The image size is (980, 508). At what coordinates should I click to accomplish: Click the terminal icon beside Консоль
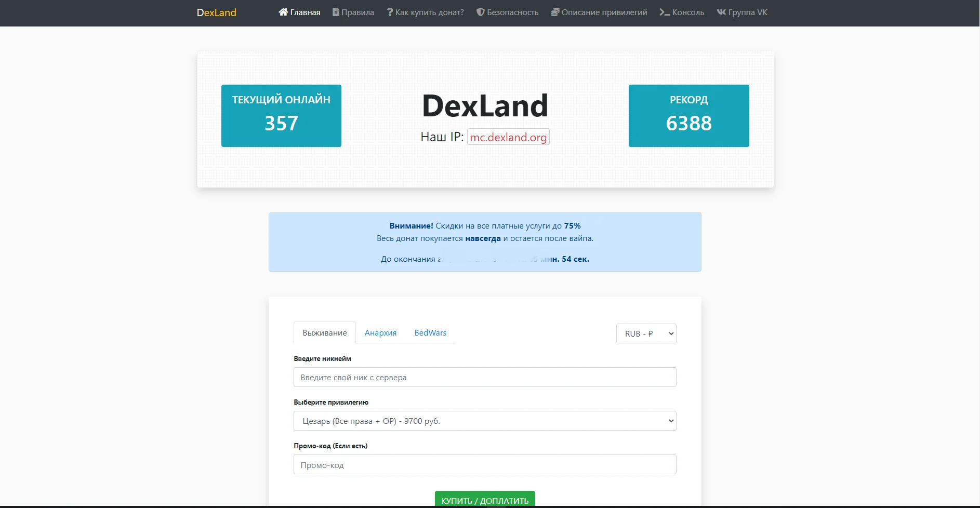click(x=665, y=12)
